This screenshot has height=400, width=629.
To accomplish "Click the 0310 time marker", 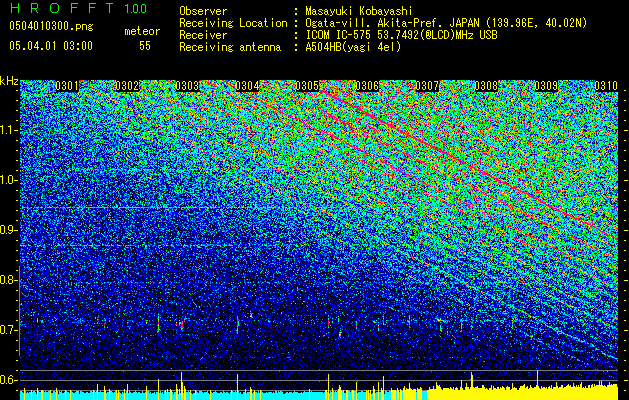I will coord(606,86).
